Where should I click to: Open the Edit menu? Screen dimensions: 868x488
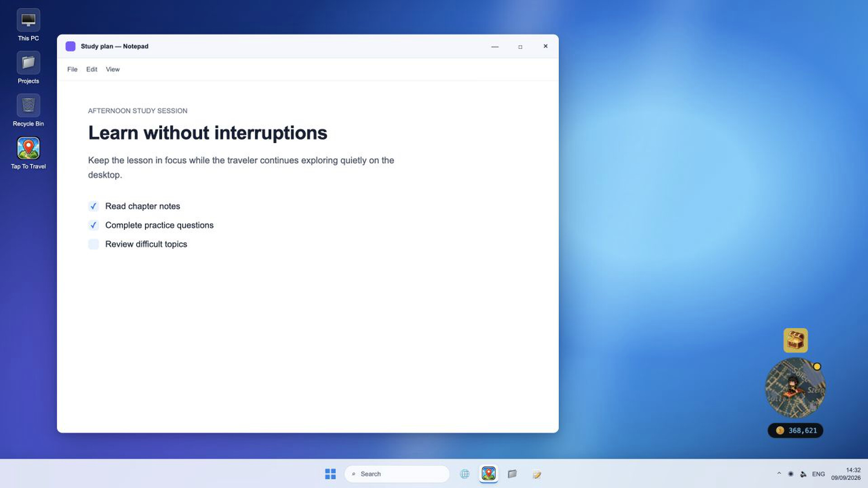[92, 69]
